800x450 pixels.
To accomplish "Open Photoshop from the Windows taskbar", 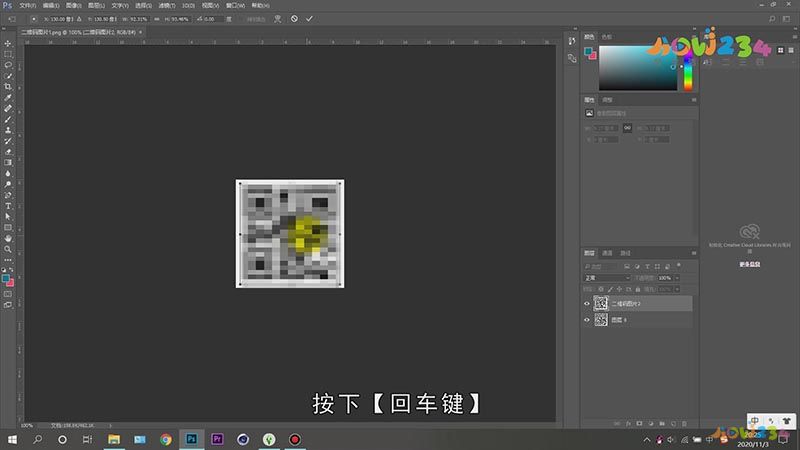I will (x=191, y=439).
